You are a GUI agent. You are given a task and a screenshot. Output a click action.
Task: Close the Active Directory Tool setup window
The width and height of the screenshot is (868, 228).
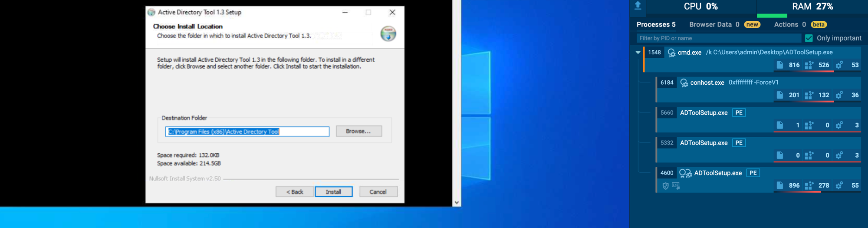pos(392,12)
